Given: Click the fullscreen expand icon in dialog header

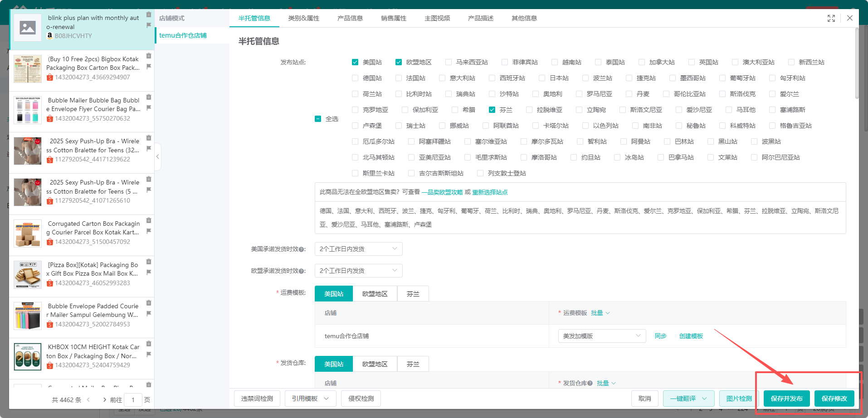Looking at the screenshot, I should click(831, 18).
